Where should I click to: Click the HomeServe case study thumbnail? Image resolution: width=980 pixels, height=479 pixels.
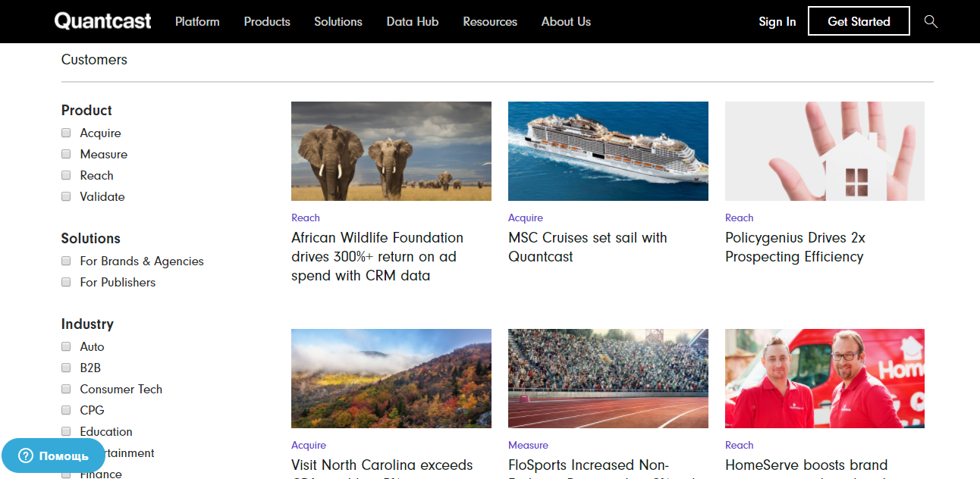825,378
